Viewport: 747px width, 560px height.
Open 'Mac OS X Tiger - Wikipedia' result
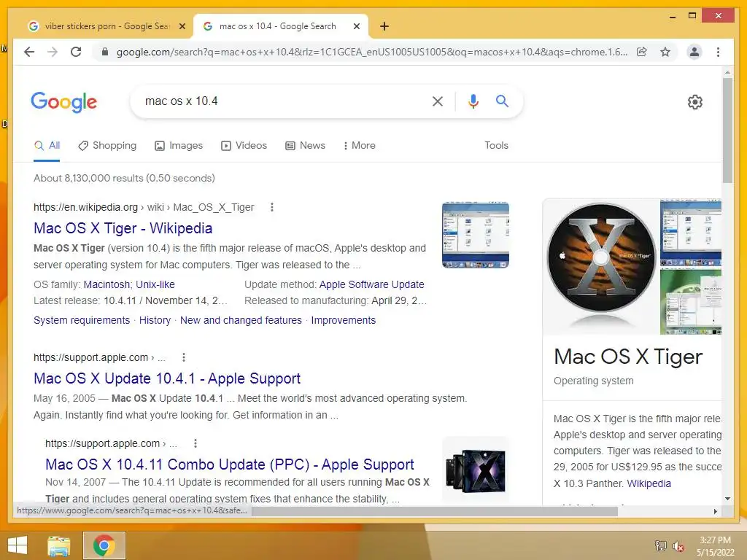123,228
